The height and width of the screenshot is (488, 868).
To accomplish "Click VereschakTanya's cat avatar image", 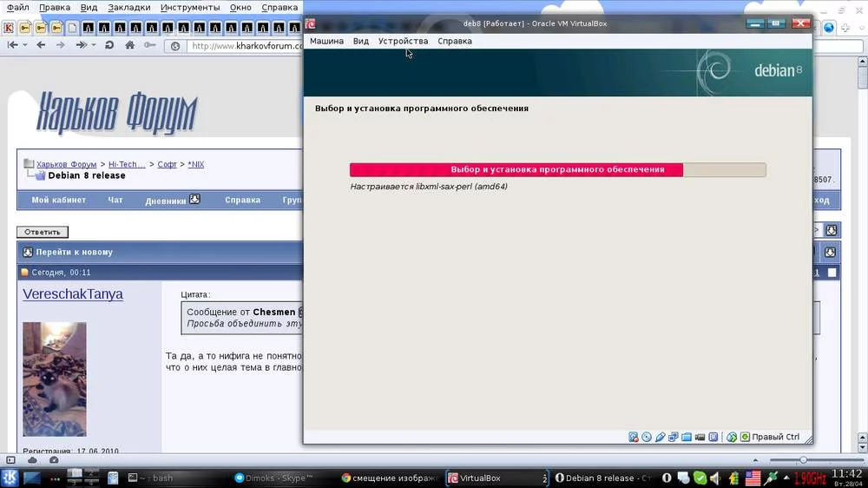I will pyautogui.click(x=54, y=379).
